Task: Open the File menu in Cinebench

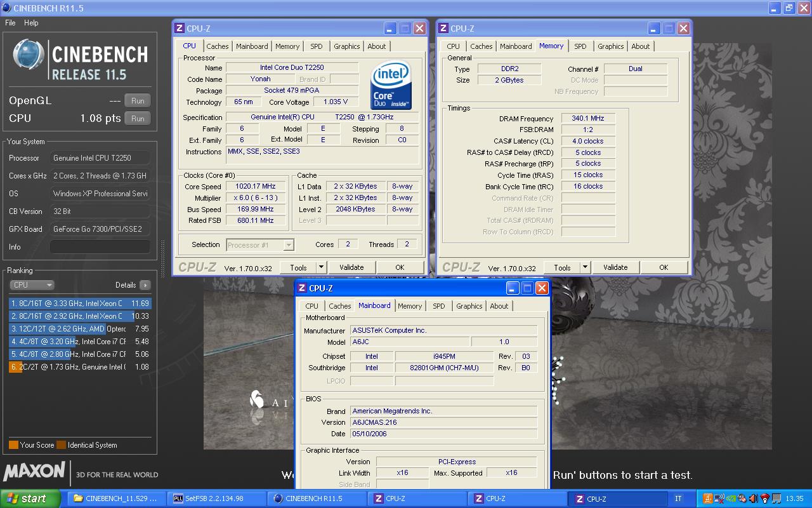Action: 10,23
